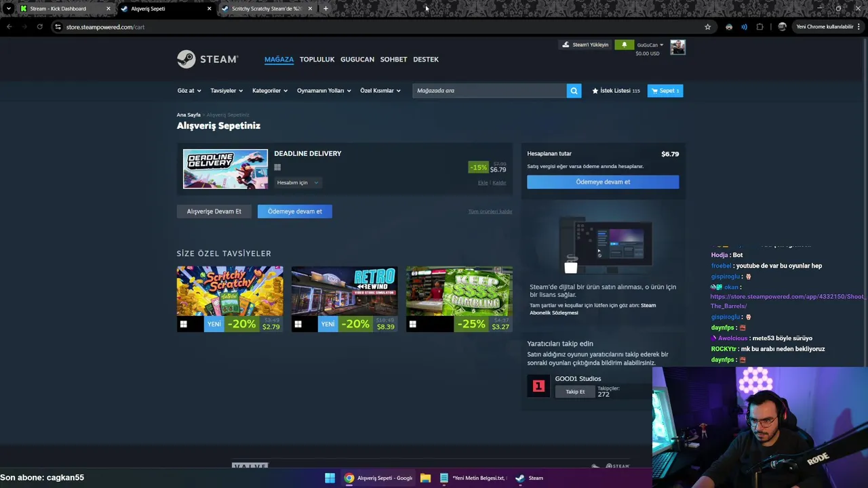Open Yeni Metin Belgesi.txt taskbar item
868x488 pixels.
[x=473, y=478]
